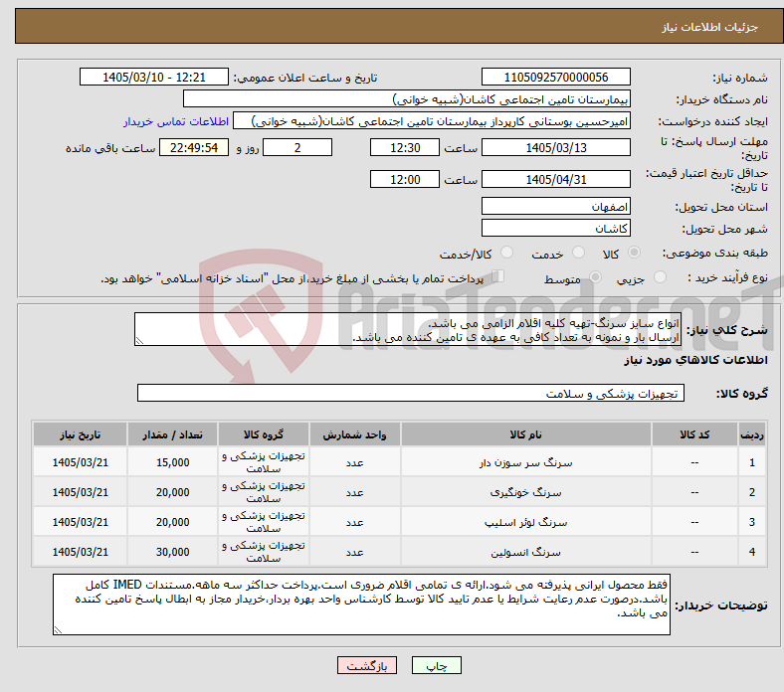Click the delivery province field اصفهان
Viewport: 784px width, 692px height.
[x=555, y=206]
